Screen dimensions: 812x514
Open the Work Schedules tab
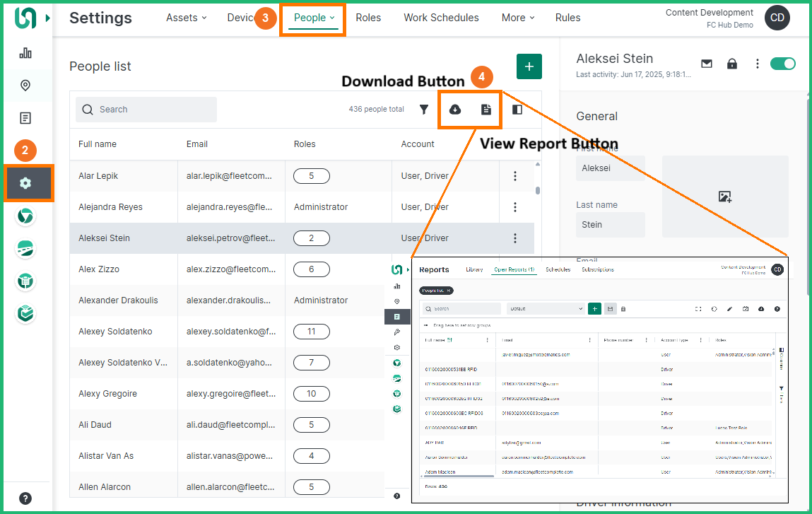(441, 18)
